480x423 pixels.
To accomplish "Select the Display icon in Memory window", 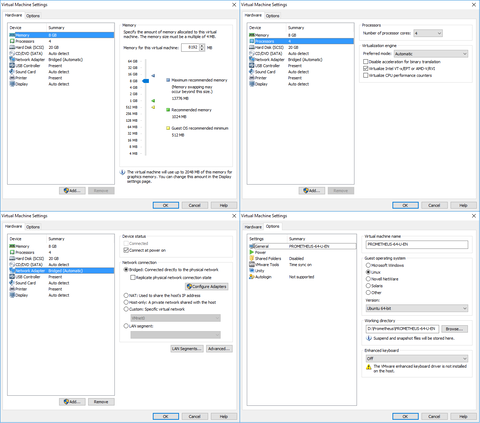I will (x=12, y=84).
